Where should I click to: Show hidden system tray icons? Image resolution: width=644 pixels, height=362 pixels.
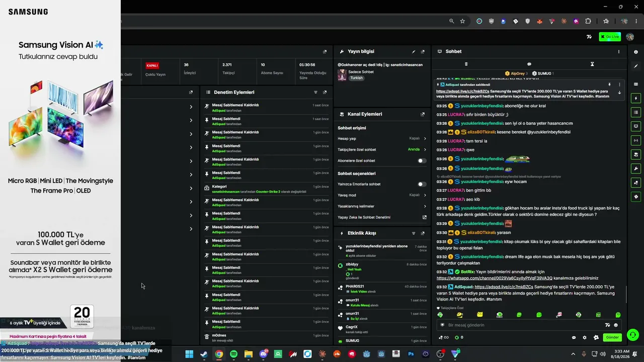pos(573,354)
